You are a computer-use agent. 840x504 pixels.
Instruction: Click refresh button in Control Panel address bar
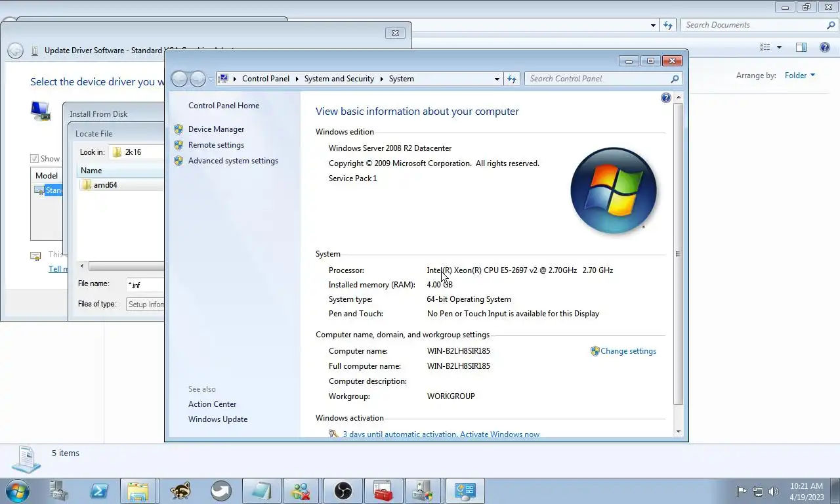tap(513, 79)
